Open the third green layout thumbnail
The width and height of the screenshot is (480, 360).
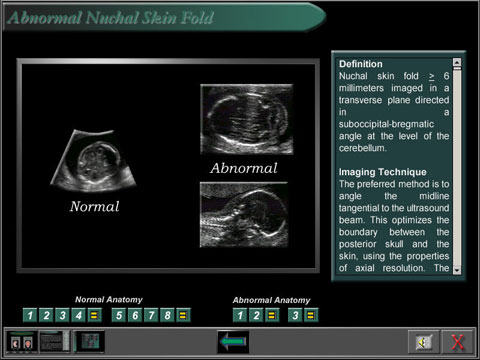(x=89, y=342)
